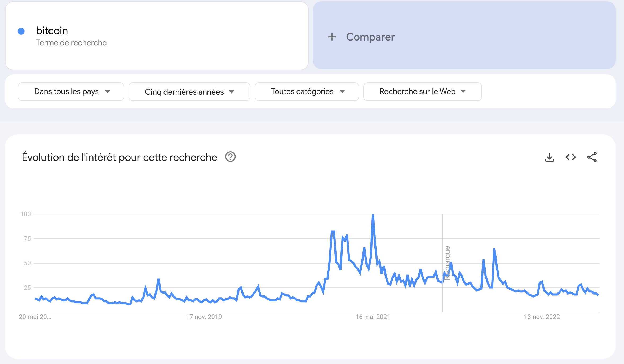The height and width of the screenshot is (364, 624).
Task: Expand the 'Recherche sur le Web' dropdown
Action: 422,92
